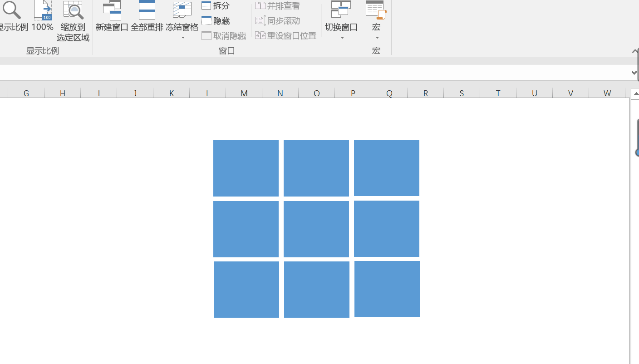Select the bottom-middle blue rectangle
Screen dimensions: 639x364
317,290
